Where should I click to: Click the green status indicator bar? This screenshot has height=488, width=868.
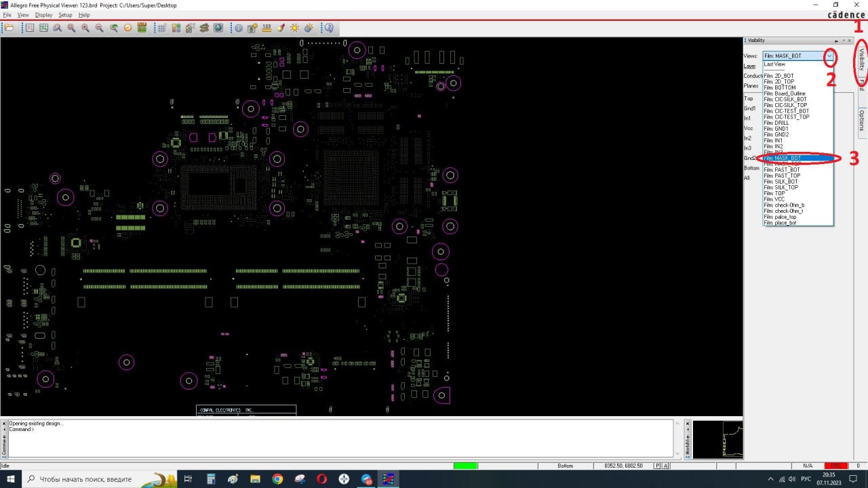click(x=465, y=466)
